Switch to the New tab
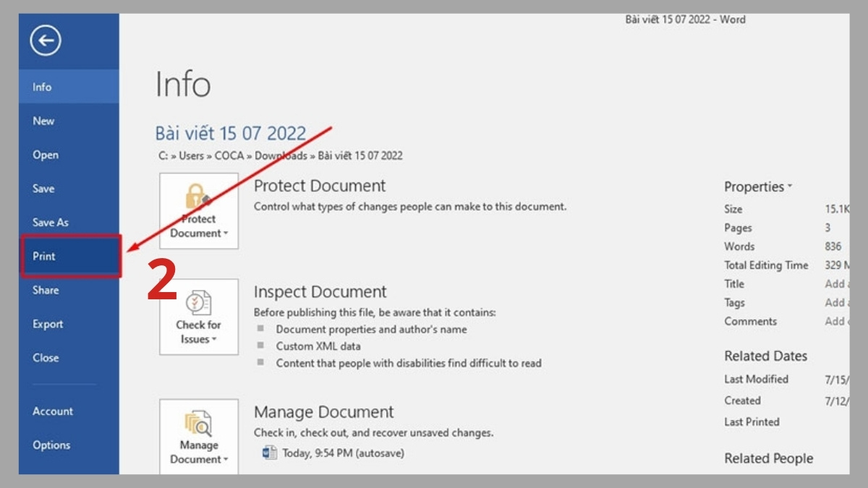The width and height of the screenshot is (868, 488). (44, 121)
